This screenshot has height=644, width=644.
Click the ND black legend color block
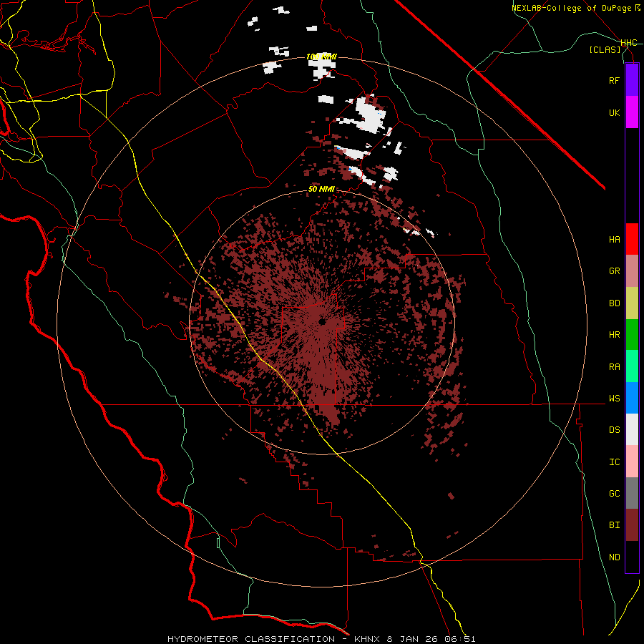point(632,557)
